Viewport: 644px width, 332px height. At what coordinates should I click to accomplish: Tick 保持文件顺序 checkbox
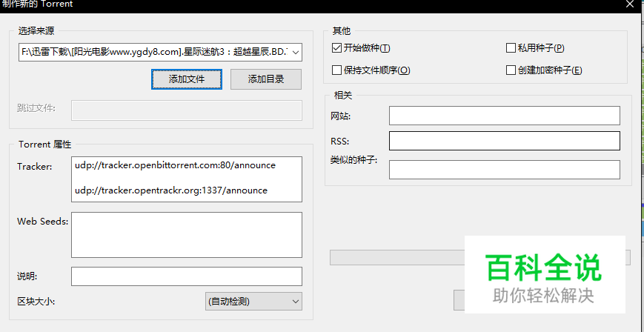click(x=336, y=70)
